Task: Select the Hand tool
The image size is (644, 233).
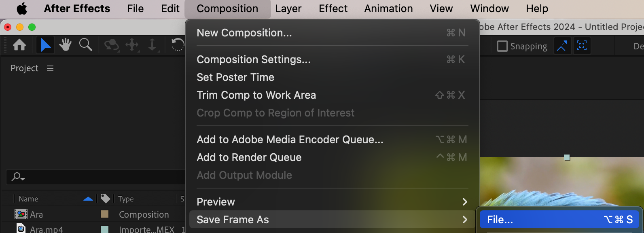Action: pyautogui.click(x=65, y=45)
